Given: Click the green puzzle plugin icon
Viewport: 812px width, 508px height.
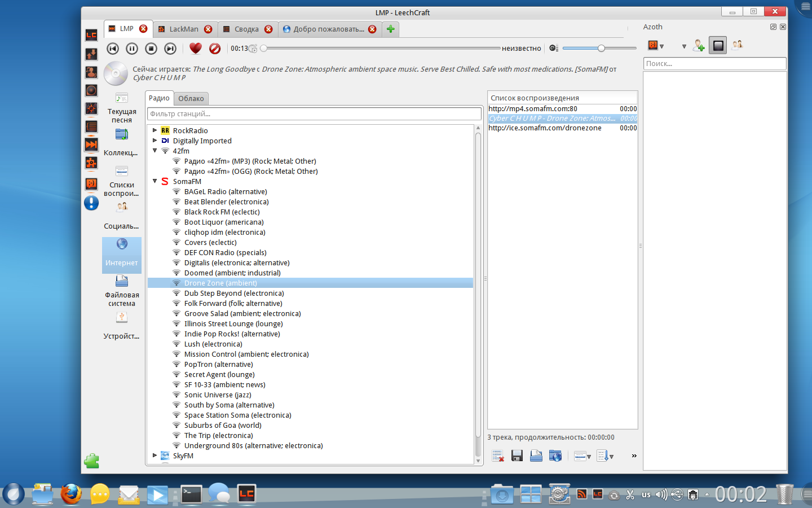Looking at the screenshot, I should tap(91, 461).
